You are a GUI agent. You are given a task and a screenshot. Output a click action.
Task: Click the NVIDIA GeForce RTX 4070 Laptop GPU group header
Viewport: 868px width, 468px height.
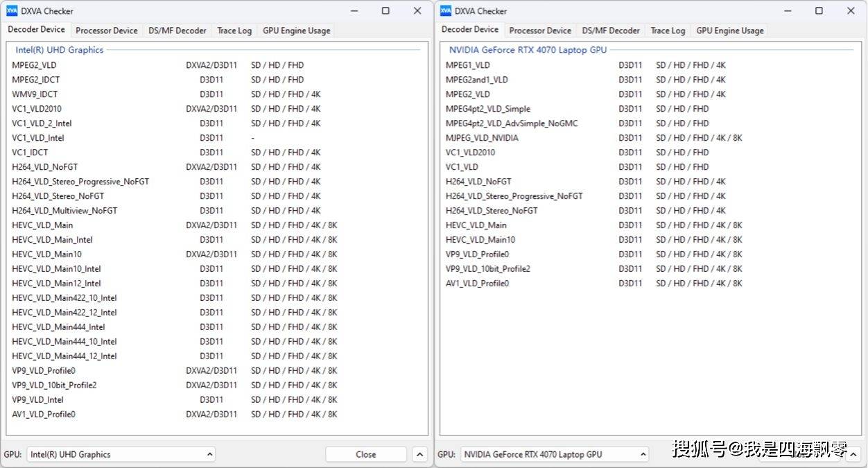click(x=528, y=50)
